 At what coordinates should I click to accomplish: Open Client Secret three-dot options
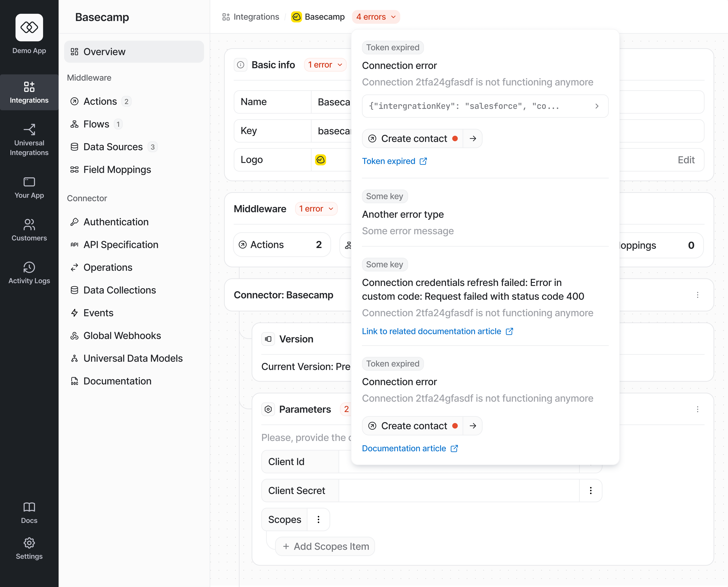coord(590,491)
